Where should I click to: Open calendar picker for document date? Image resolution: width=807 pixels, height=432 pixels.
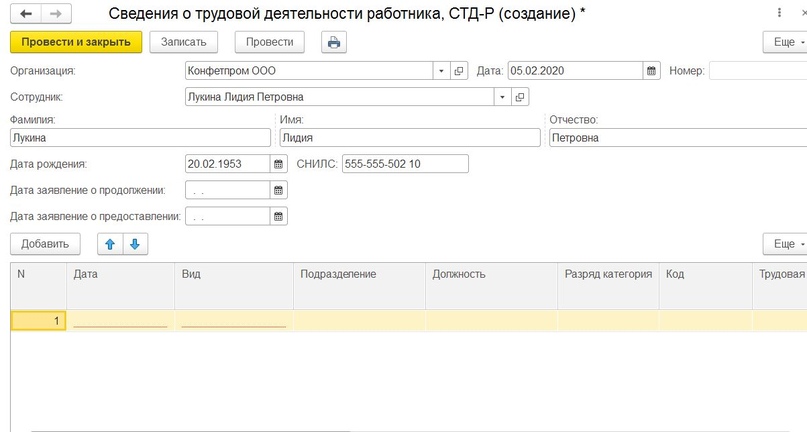(652, 71)
